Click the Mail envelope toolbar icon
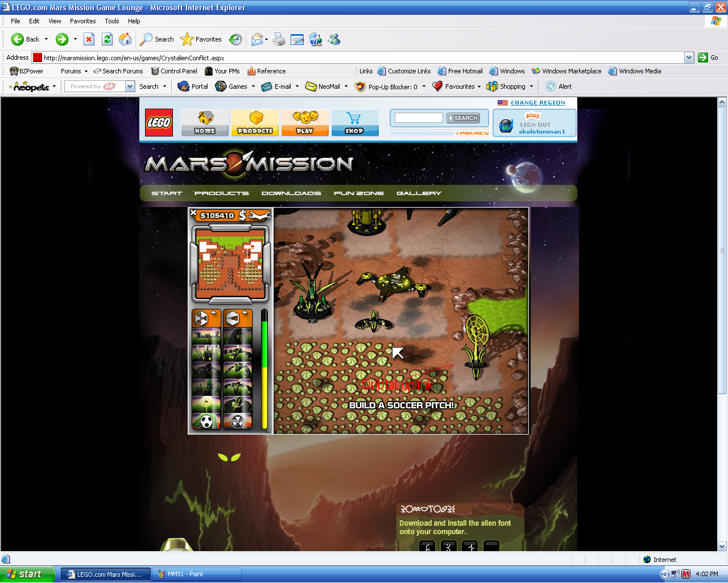This screenshot has width=728, height=583. pyautogui.click(x=257, y=39)
